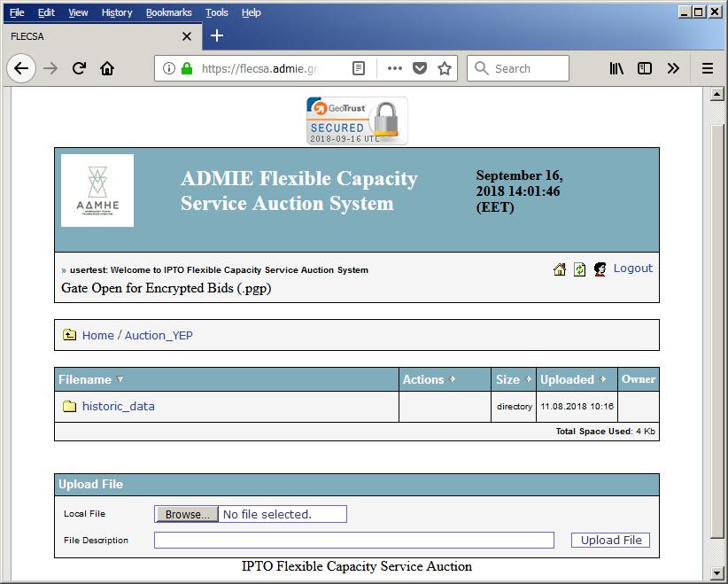Click the ADMIE logo image

97,191
